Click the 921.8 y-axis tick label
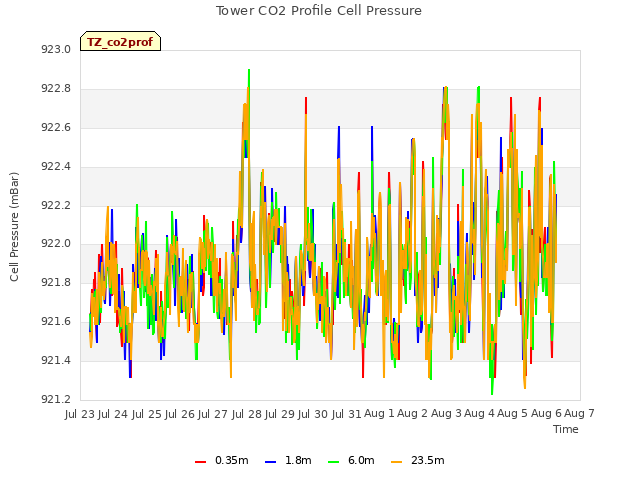 coord(56,283)
